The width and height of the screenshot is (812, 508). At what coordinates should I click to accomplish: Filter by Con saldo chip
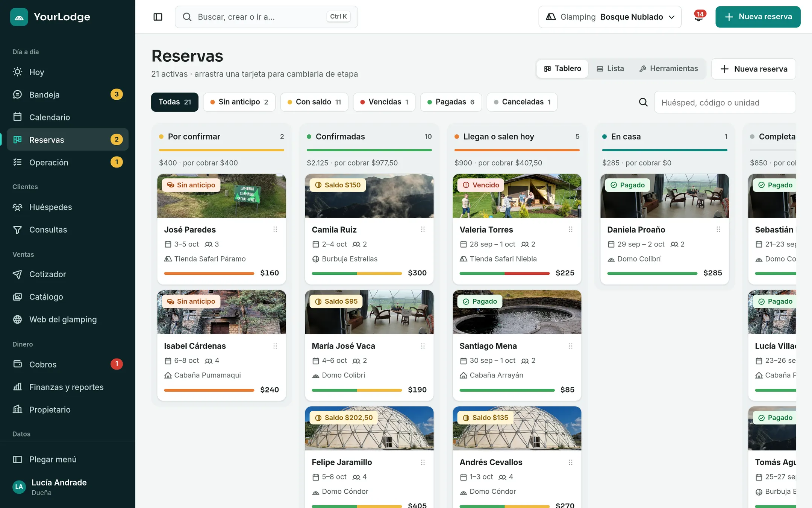pyautogui.click(x=314, y=102)
